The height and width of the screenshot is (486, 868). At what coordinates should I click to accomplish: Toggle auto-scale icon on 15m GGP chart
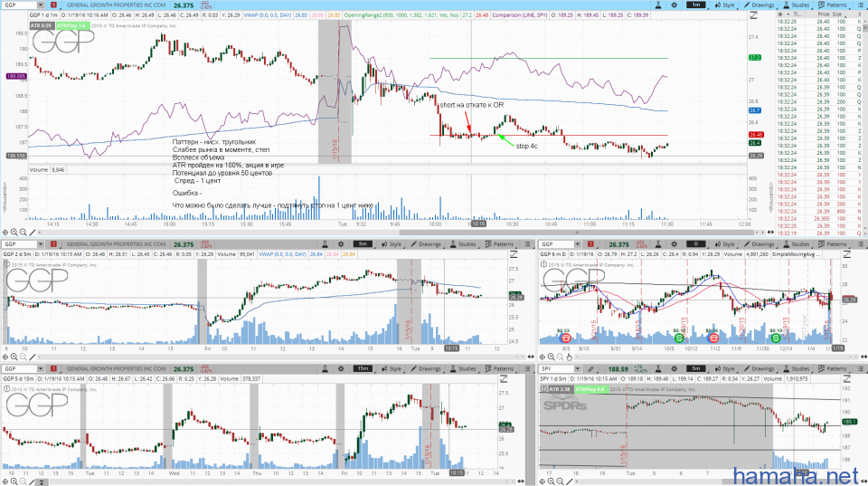504,379
